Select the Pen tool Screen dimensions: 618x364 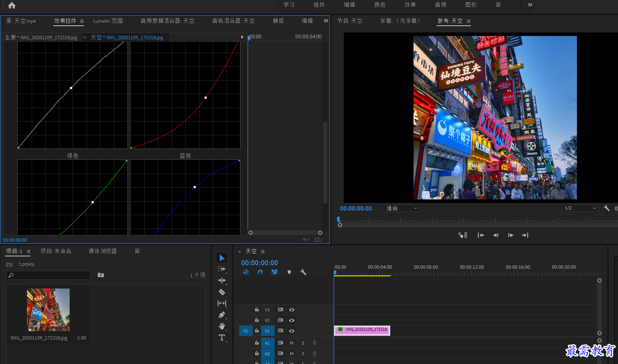point(222,315)
